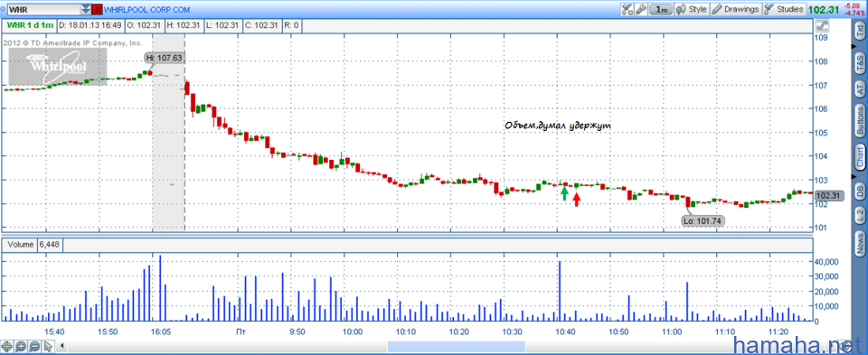
Task: Expand the WHR symbol dropdown arrow
Action: (x=85, y=9)
